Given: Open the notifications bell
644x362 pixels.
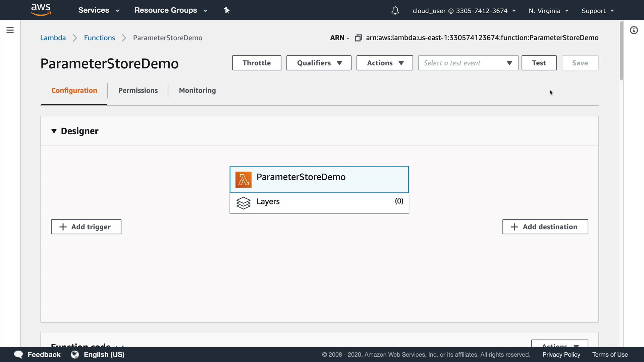Looking at the screenshot, I should [395, 11].
